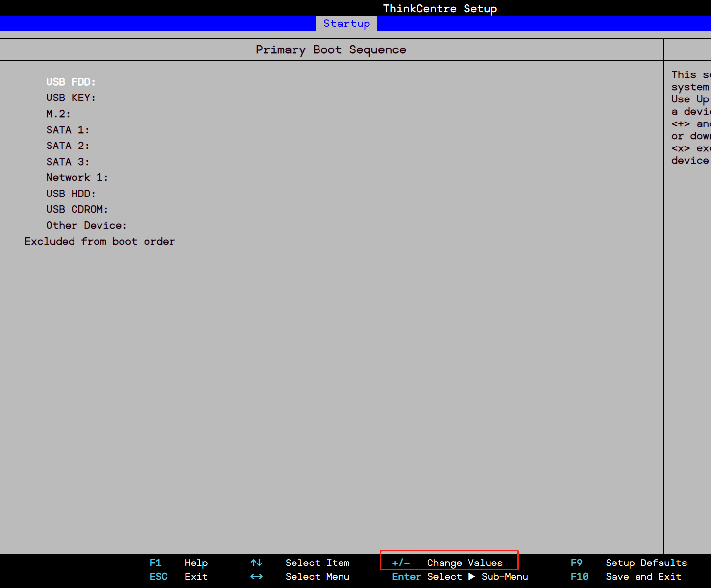Click the +/- Change Values hint

pyautogui.click(x=448, y=563)
